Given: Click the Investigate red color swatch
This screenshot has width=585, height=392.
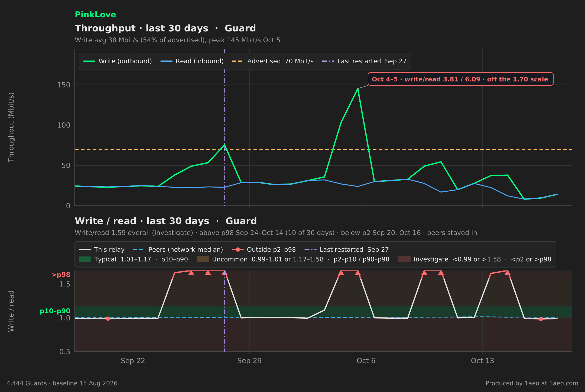Looking at the screenshot, I should [404, 259].
